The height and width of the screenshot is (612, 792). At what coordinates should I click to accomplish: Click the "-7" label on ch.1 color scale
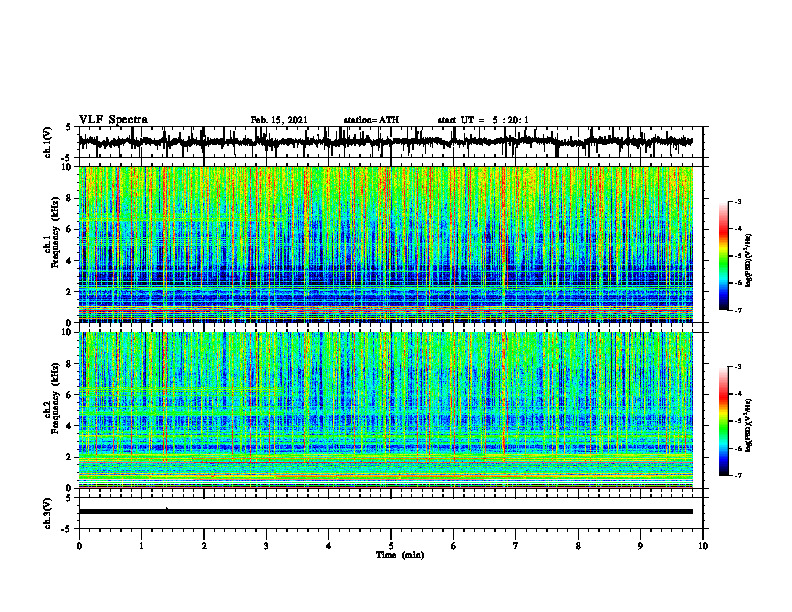[x=737, y=310]
